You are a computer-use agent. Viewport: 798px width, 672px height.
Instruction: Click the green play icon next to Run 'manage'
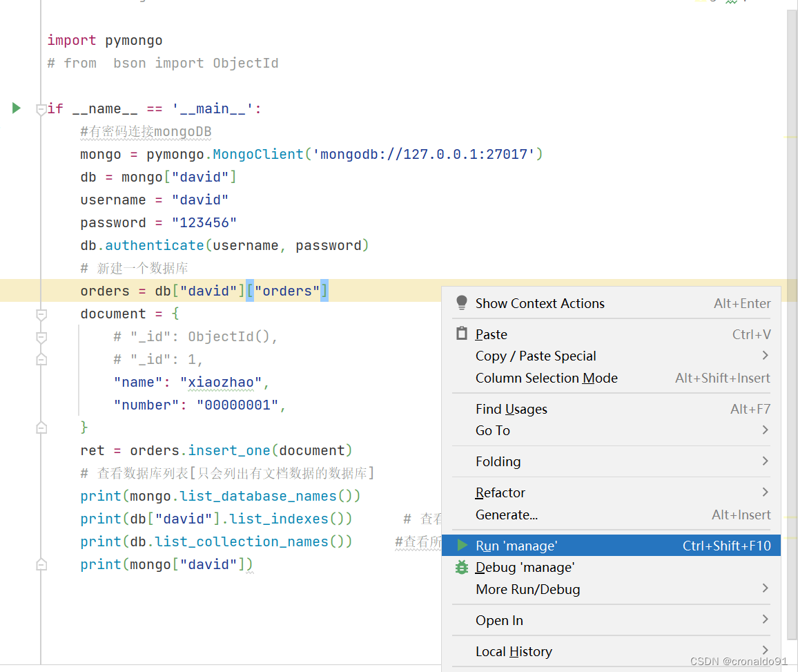pyautogui.click(x=462, y=545)
